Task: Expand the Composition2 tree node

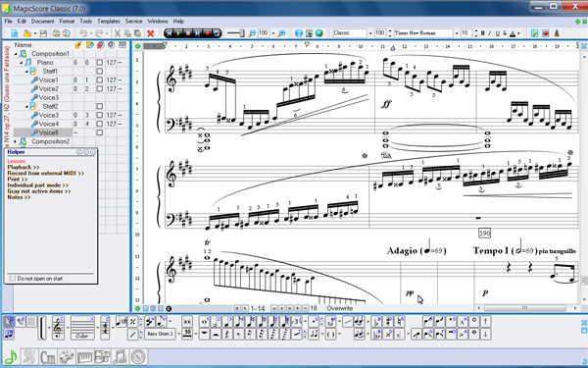Action: pyautogui.click(x=16, y=141)
